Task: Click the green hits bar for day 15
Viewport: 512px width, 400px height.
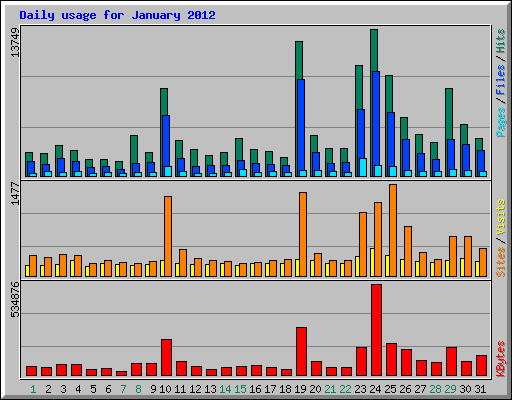Action: point(239,149)
